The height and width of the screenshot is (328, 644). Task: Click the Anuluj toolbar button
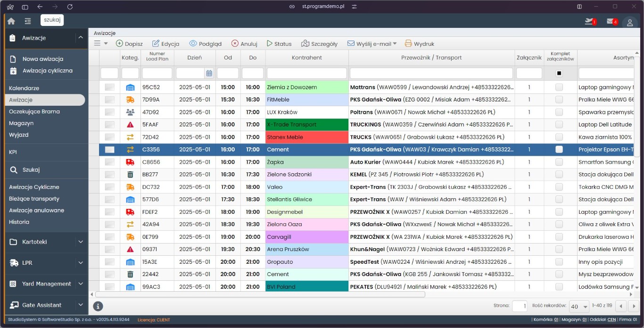click(244, 44)
